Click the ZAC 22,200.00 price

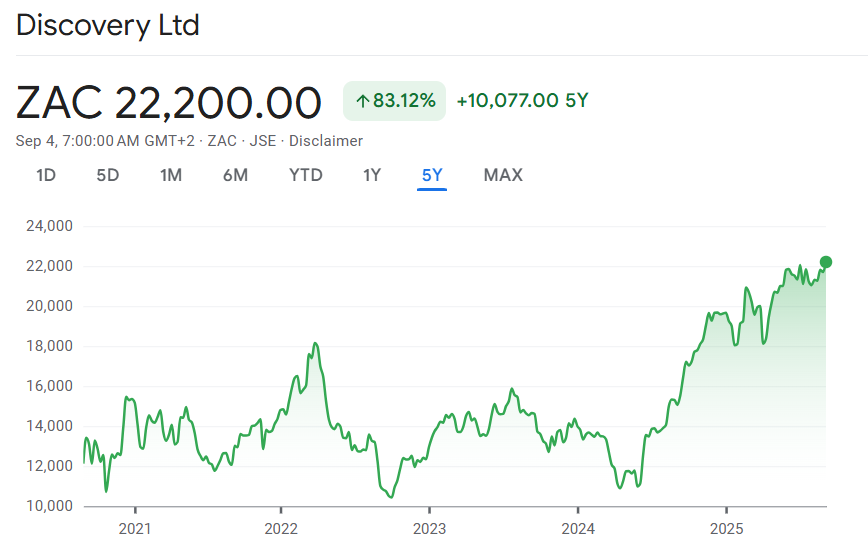(169, 103)
